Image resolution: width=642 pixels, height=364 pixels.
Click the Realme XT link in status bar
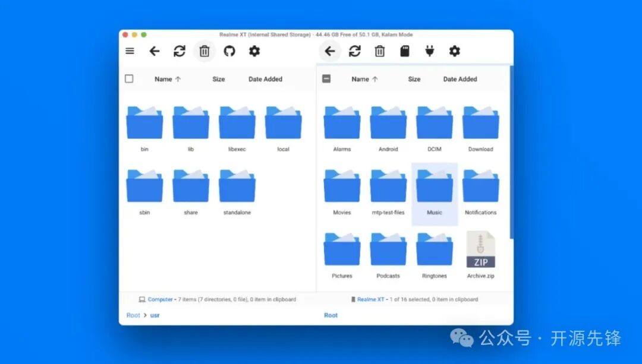[370, 299]
